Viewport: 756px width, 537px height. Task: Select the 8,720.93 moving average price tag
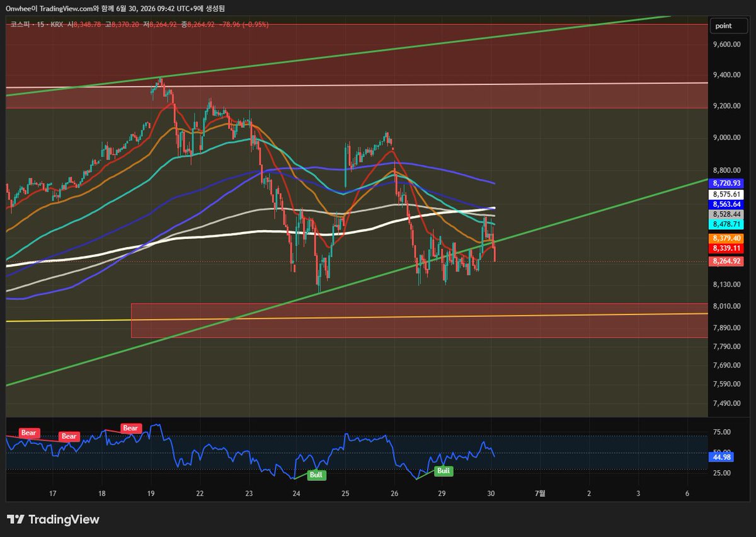click(x=728, y=183)
